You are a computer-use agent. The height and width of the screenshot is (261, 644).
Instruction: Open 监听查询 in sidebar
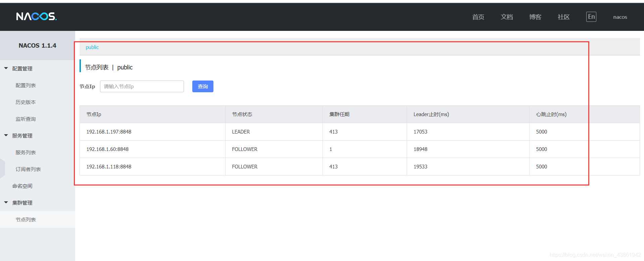point(26,119)
